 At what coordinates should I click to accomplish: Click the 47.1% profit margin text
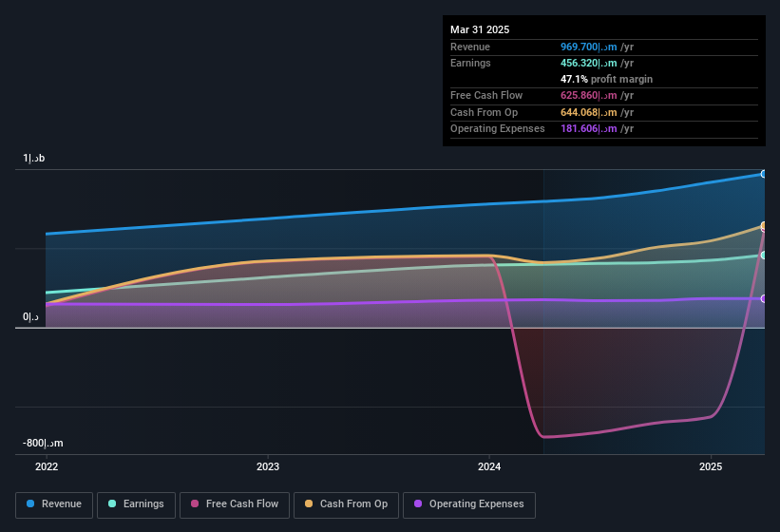click(x=606, y=79)
